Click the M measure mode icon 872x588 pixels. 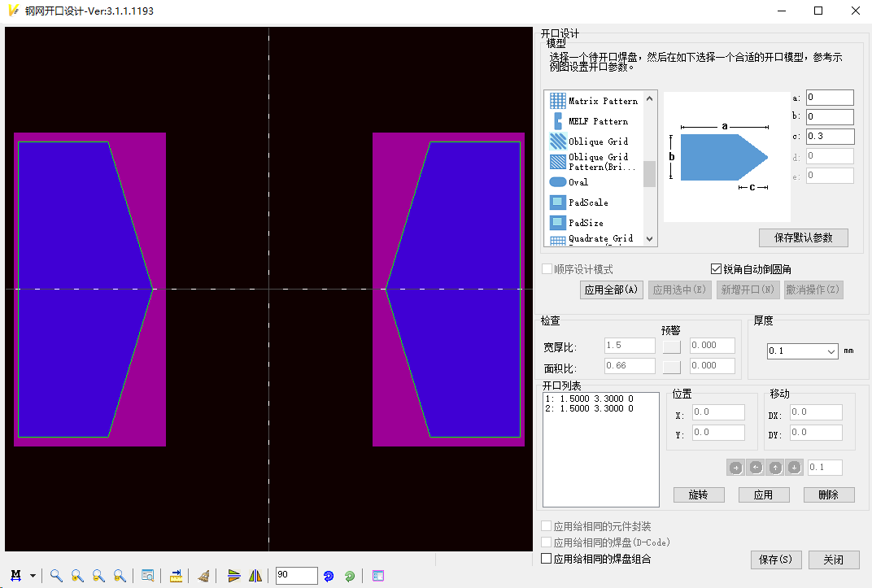click(15, 576)
